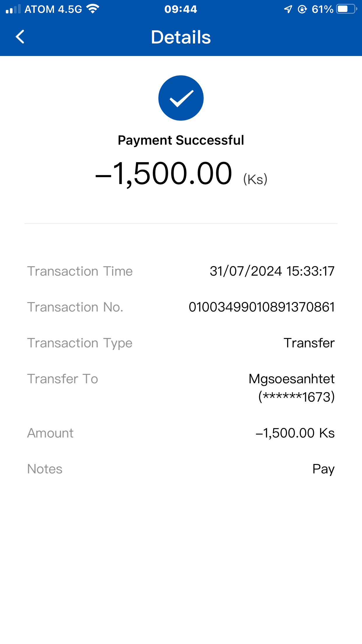
Task: Tap the Pay note value
Action: click(x=323, y=469)
